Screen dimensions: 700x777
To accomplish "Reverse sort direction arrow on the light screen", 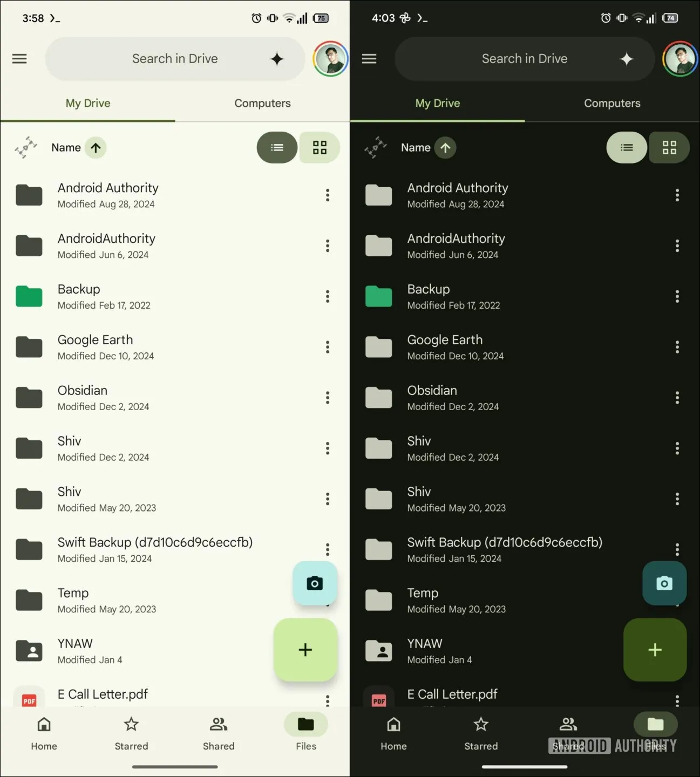I will tap(96, 147).
